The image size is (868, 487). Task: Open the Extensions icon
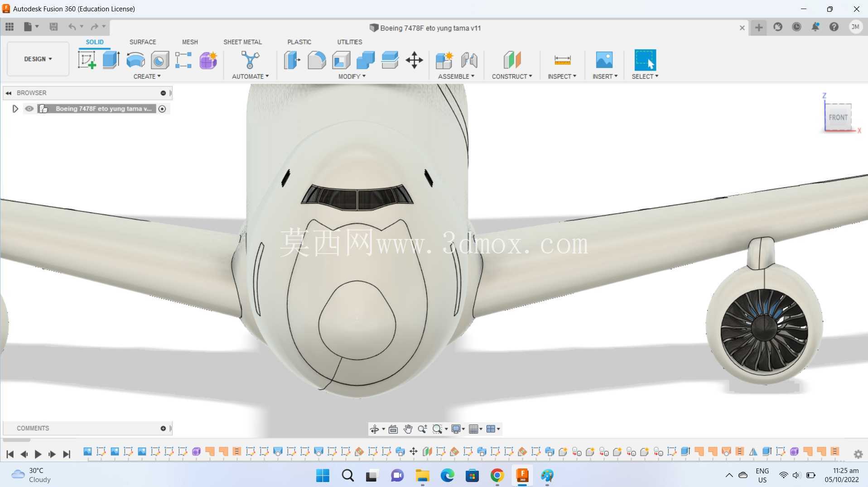click(x=778, y=27)
